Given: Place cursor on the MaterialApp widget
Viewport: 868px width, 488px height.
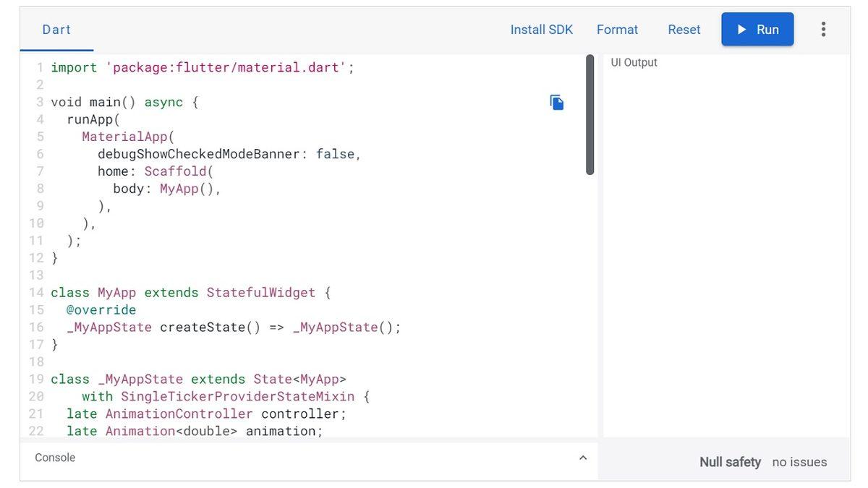Looking at the screenshot, I should coord(127,134).
